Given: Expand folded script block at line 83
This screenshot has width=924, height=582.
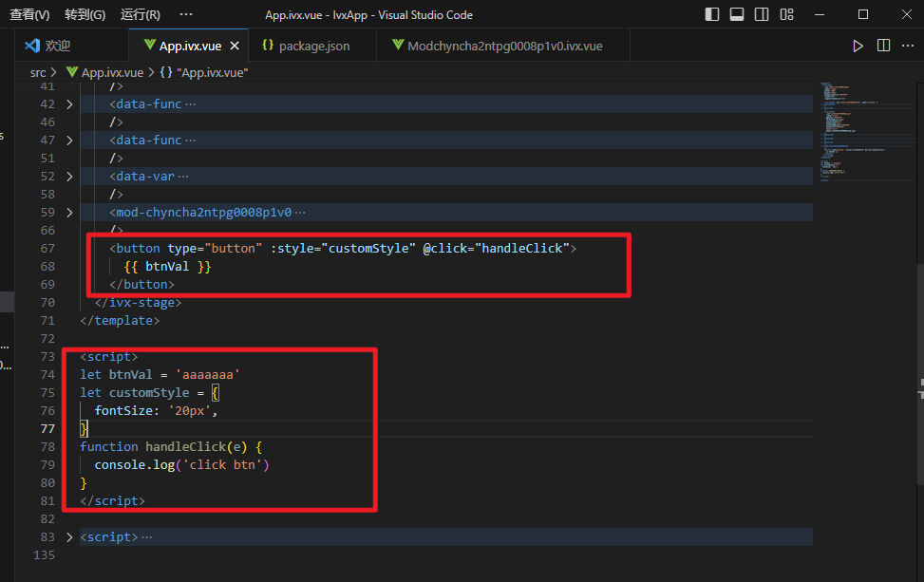Looking at the screenshot, I should pos(69,537).
